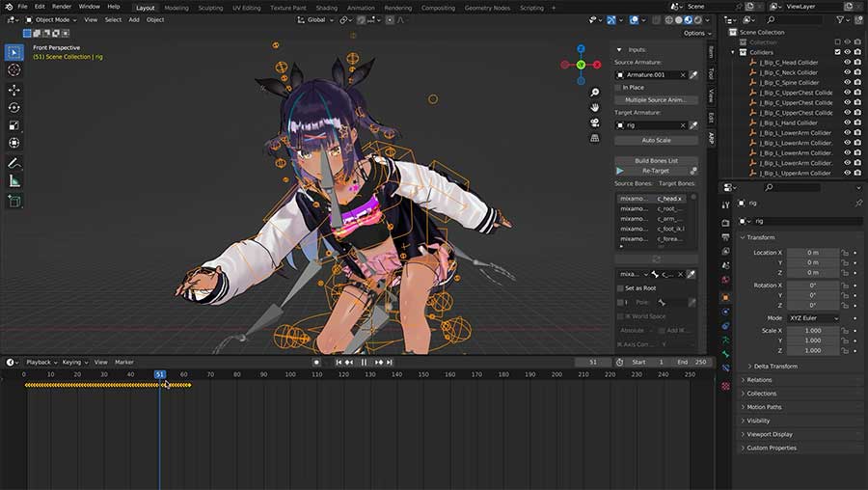Hide J_Bip_C_Neck Collider with eye icon

[847, 72]
